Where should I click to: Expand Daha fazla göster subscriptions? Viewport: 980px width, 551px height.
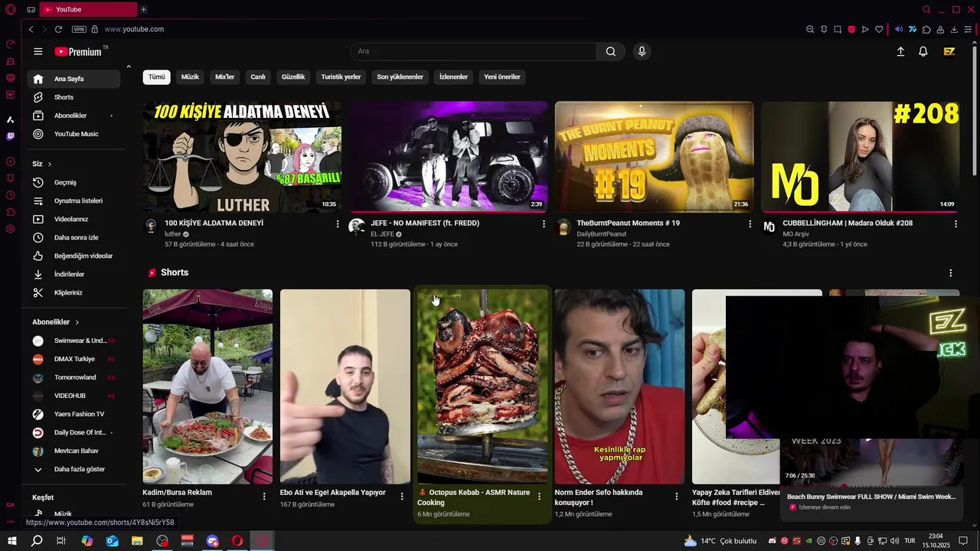pyautogui.click(x=73, y=469)
